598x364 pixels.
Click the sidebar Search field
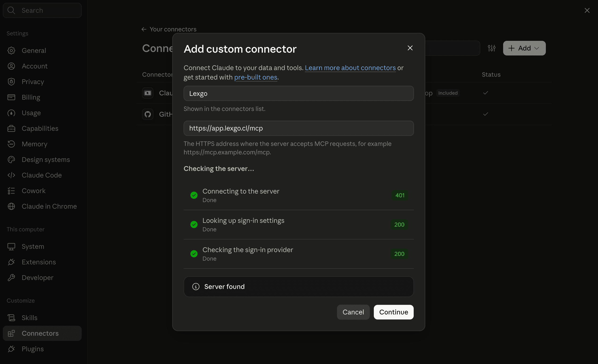point(42,10)
